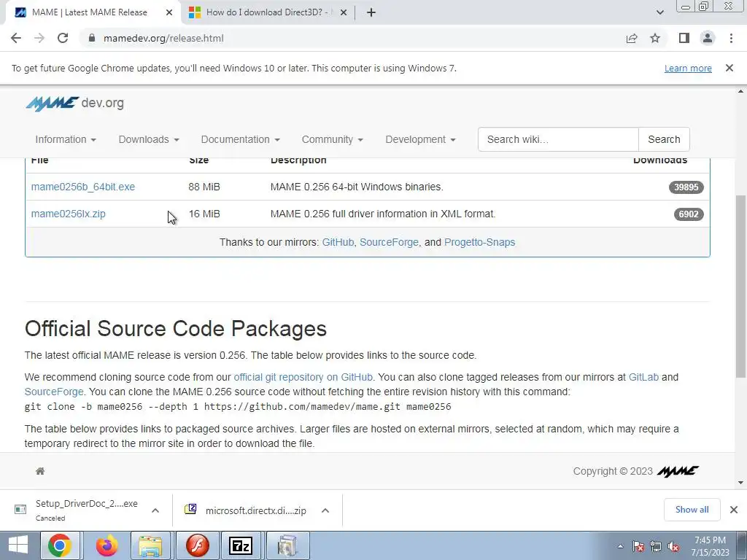Click the home icon in the footer
Viewport: 747px width, 560px height.
coord(40,471)
